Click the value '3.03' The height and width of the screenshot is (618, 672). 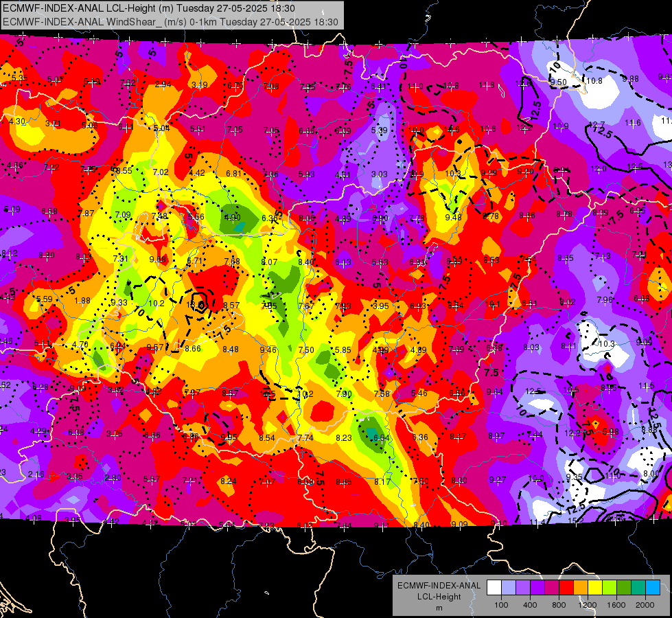coord(380,174)
